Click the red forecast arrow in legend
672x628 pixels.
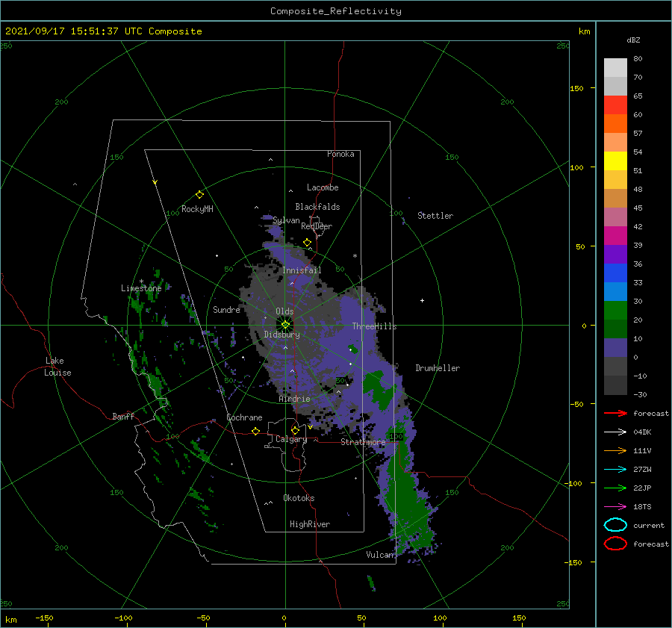point(615,413)
